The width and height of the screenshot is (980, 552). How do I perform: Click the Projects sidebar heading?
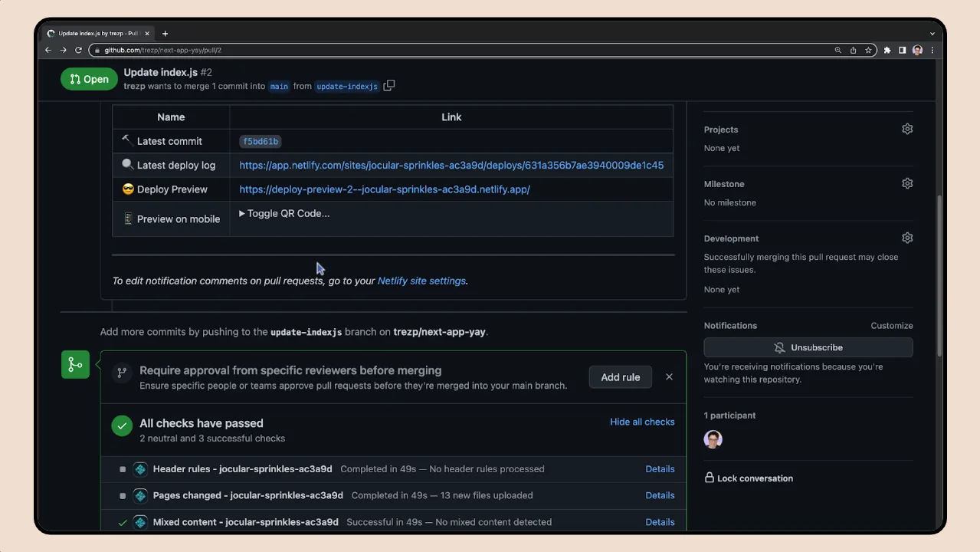click(x=721, y=130)
